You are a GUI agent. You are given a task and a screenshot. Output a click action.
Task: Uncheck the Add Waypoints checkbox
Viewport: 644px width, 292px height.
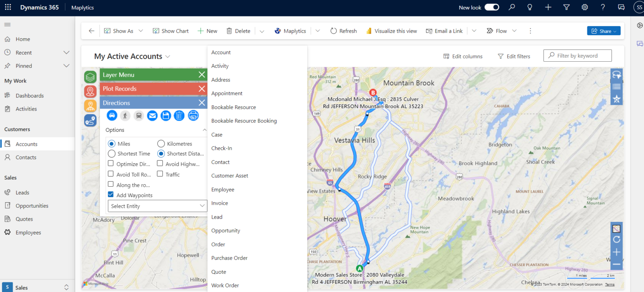coord(111,194)
